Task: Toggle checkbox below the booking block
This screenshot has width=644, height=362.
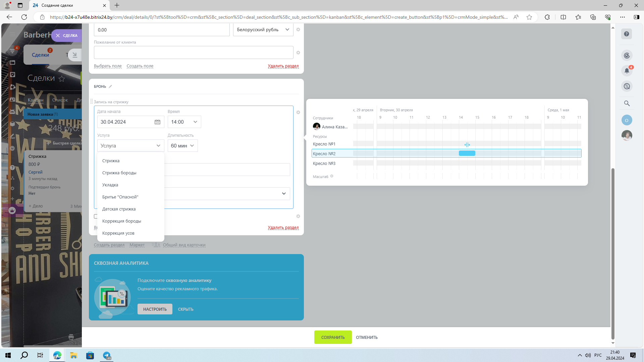Action: [96, 217]
